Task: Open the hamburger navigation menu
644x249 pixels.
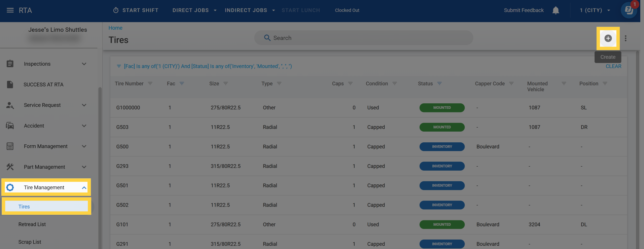Action: (10, 10)
